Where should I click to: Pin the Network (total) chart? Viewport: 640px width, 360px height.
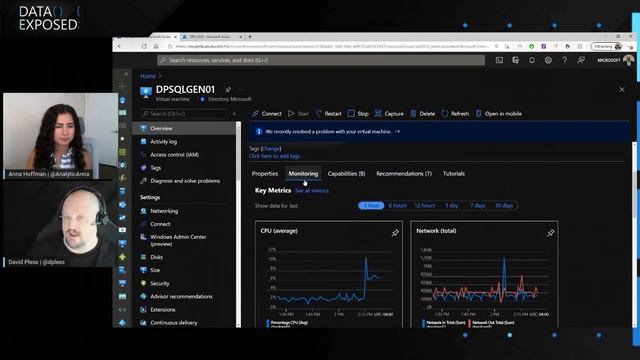(551, 233)
